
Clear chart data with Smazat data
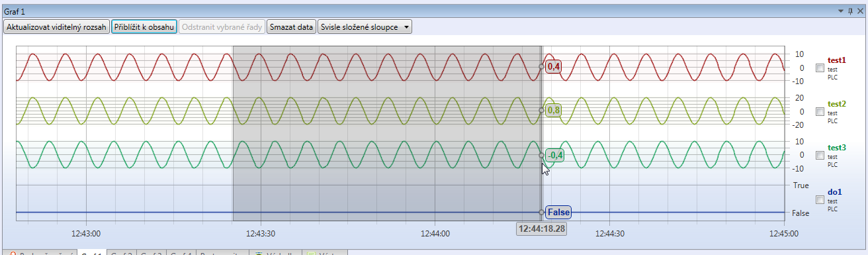click(x=292, y=27)
